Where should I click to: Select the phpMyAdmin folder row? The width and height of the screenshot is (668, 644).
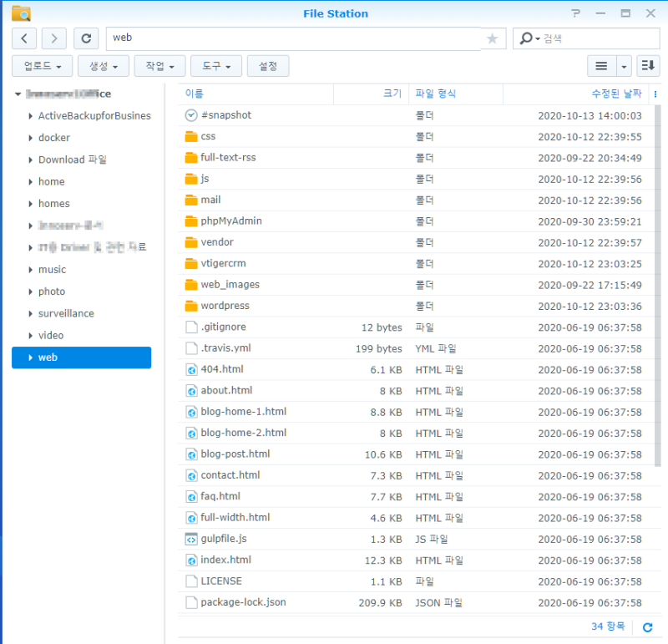416,221
